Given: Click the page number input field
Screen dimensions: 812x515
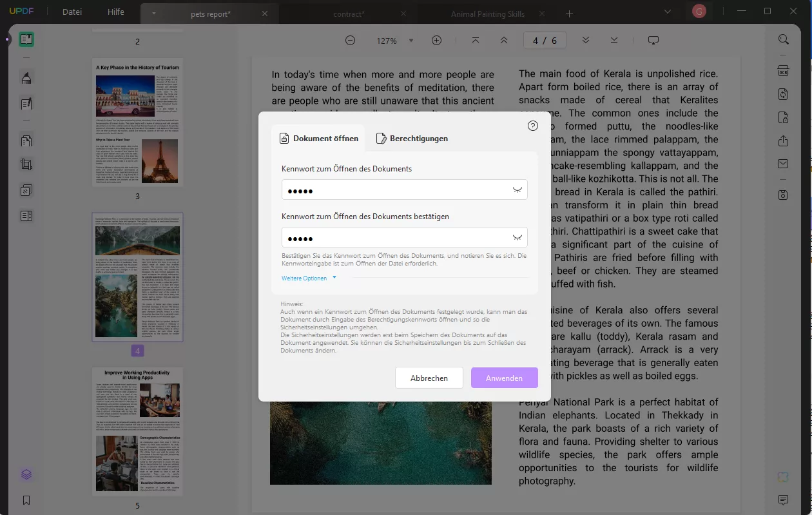Looking at the screenshot, I should 546,39.
